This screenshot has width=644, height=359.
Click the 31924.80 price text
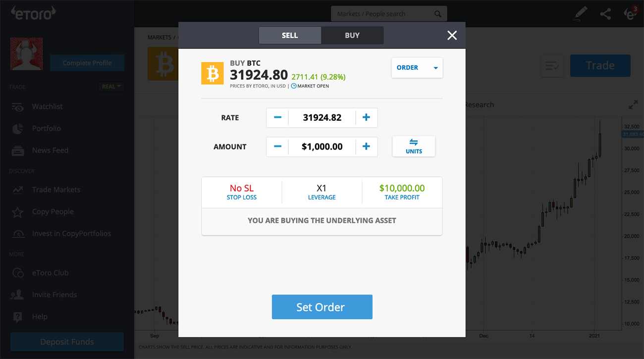pos(259,75)
